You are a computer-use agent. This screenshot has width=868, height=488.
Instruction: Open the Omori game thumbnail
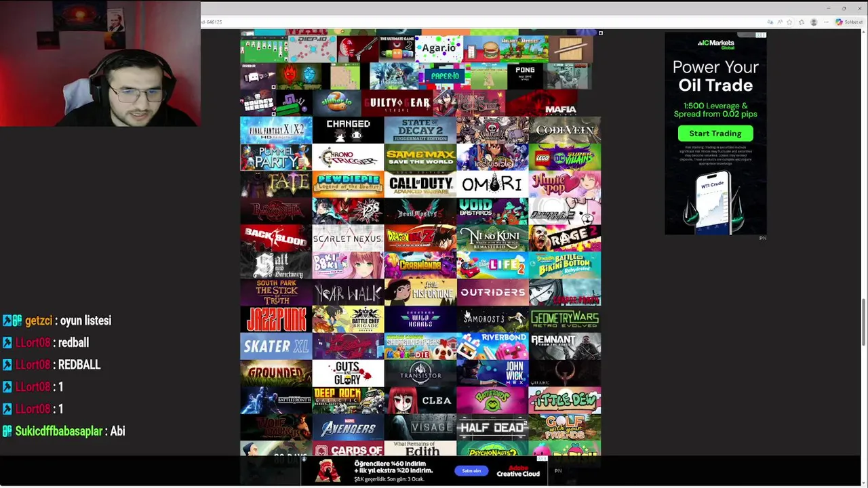[x=492, y=184]
